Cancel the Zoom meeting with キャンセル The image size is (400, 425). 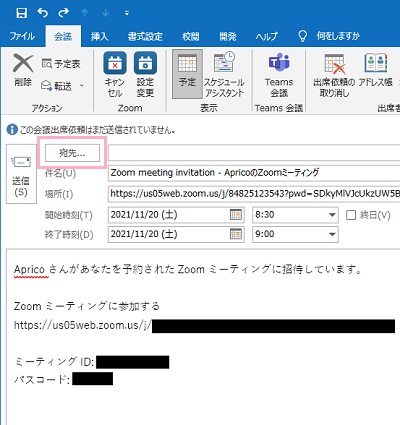pos(115,75)
